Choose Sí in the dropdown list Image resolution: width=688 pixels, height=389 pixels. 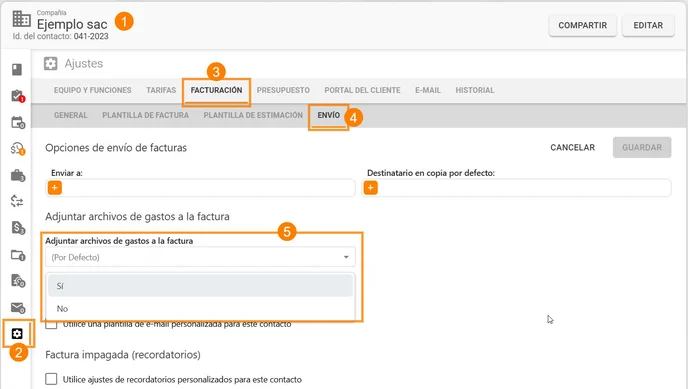click(200, 286)
